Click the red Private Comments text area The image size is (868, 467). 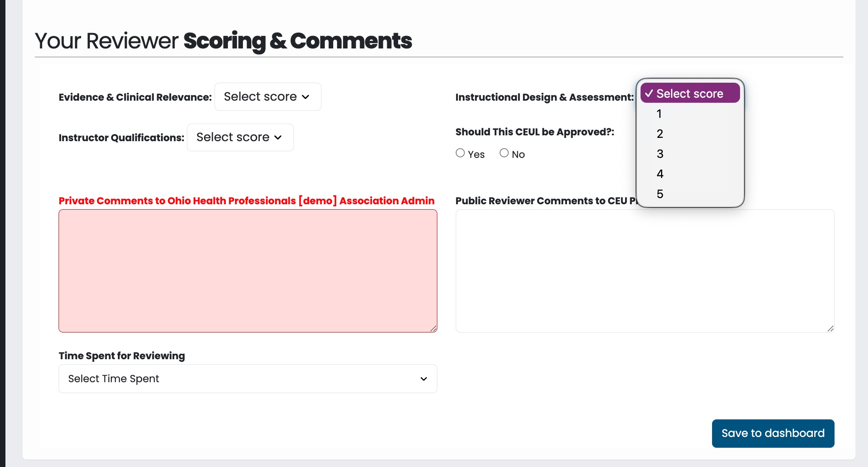pyautogui.click(x=248, y=271)
